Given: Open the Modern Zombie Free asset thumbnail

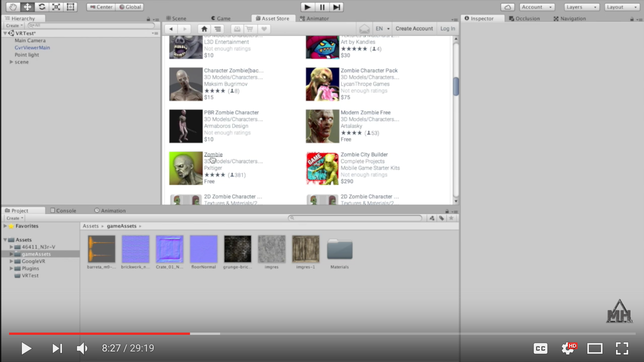Looking at the screenshot, I should tap(322, 126).
